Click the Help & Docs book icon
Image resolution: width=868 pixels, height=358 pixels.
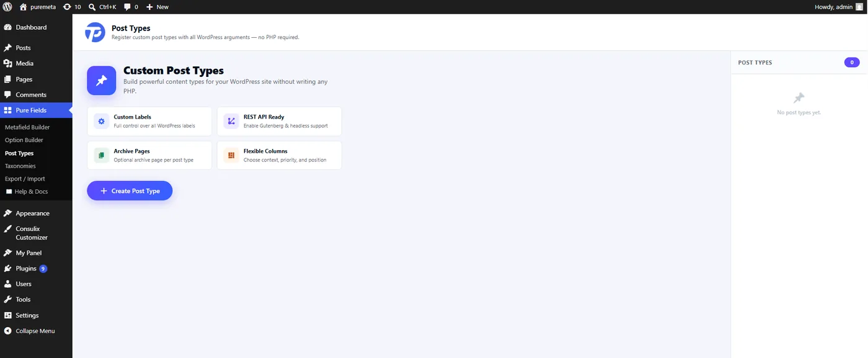point(9,192)
